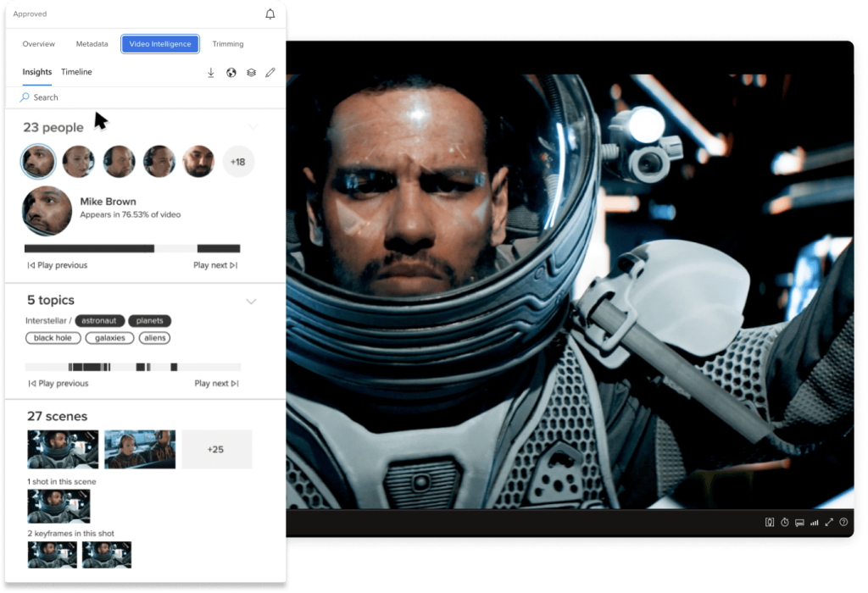Open playback speed timer icon in player

(x=784, y=522)
